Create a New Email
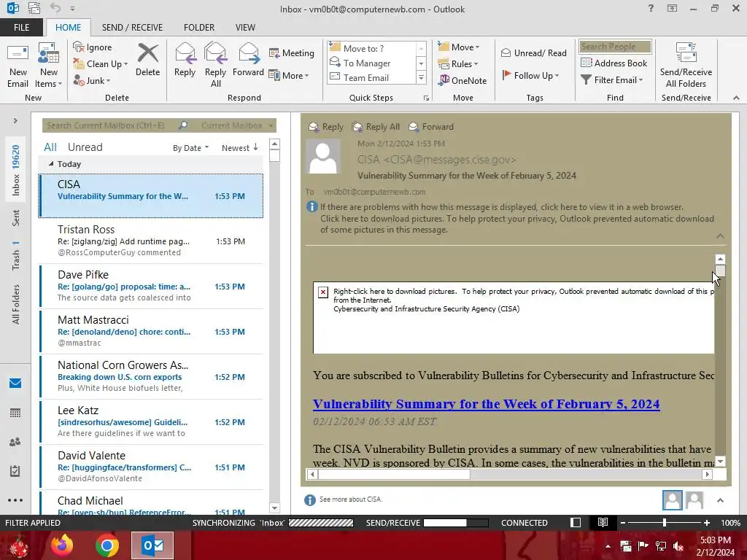747x560 pixels. click(18, 66)
